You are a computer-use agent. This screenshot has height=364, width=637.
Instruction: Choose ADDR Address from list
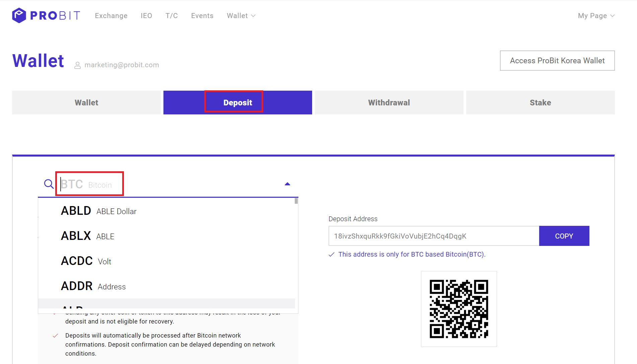(x=166, y=286)
